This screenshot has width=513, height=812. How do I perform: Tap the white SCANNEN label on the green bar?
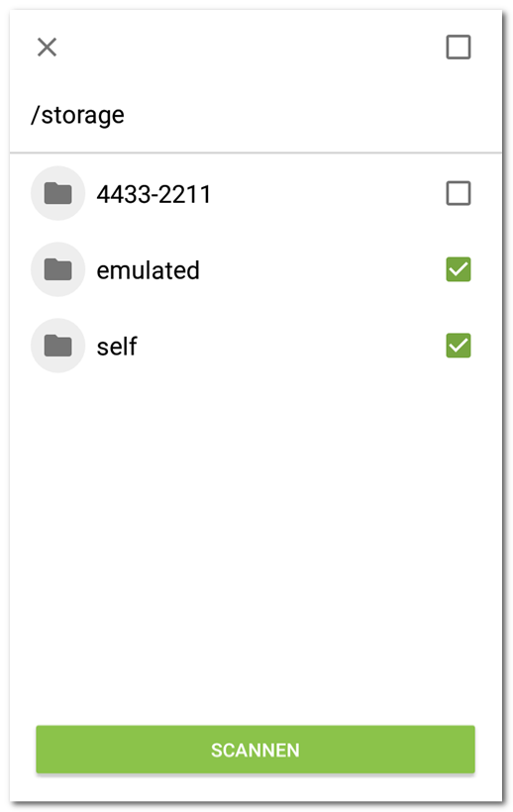[x=256, y=751]
